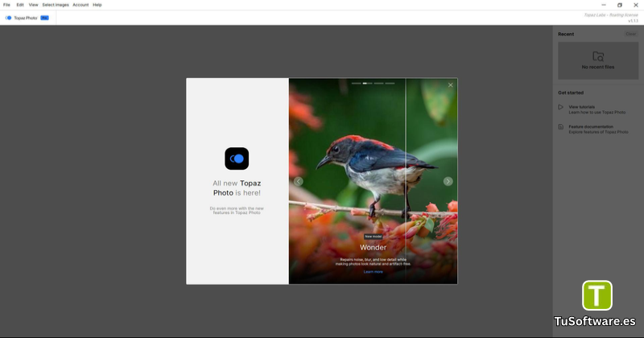Open the Edit menu
This screenshot has height=338, width=644.
(19, 5)
